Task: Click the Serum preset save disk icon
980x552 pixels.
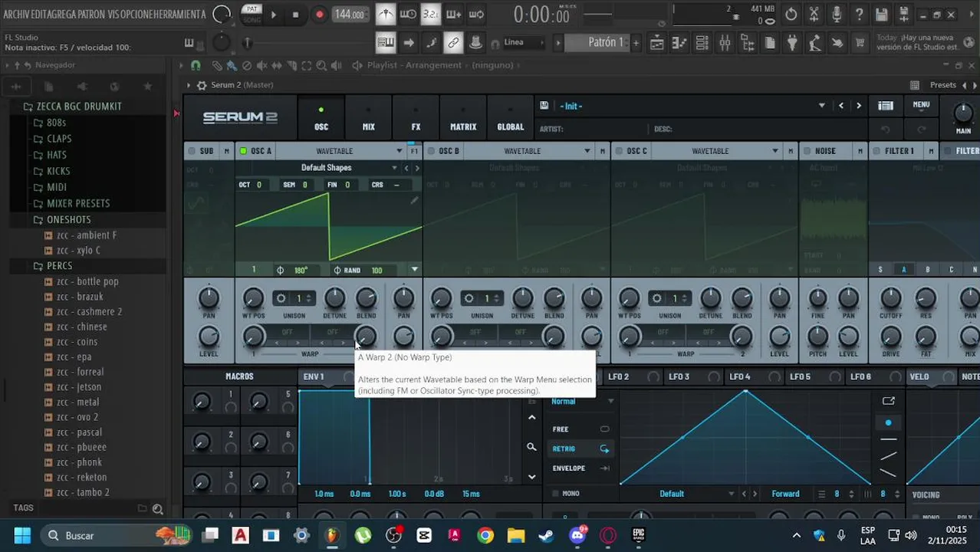Action: pos(544,106)
